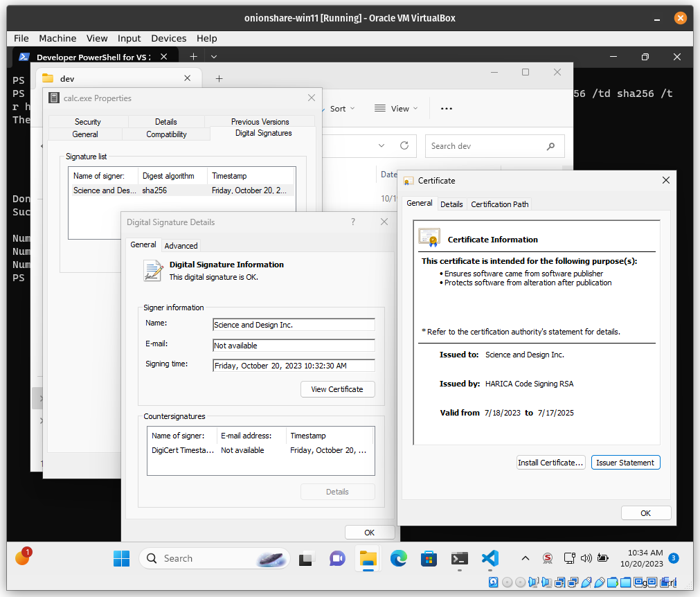The image size is (700, 597).
Task: Click the network icon in the system tray
Action: click(568, 558)
